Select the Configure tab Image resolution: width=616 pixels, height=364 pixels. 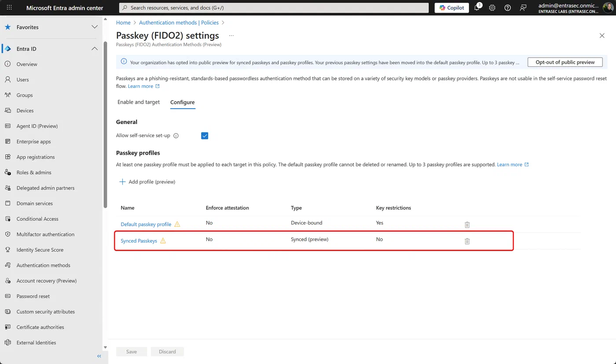point(183,102)
